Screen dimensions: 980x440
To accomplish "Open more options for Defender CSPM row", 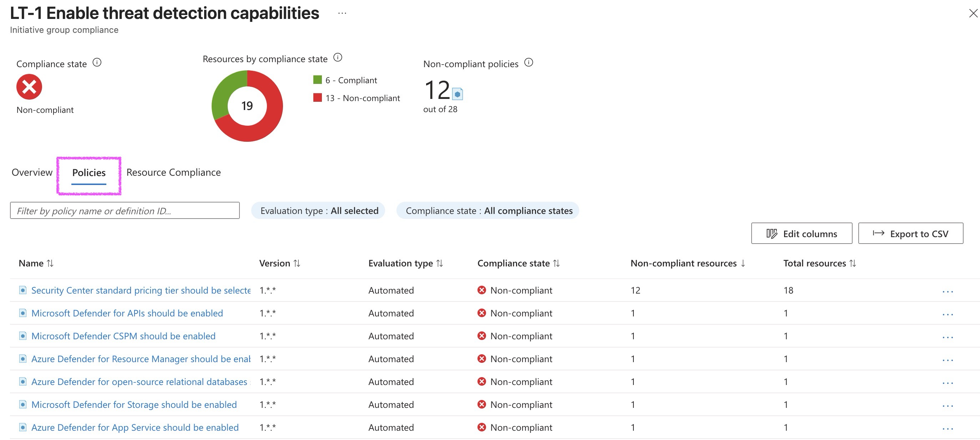I will click(x=948, y=337).
